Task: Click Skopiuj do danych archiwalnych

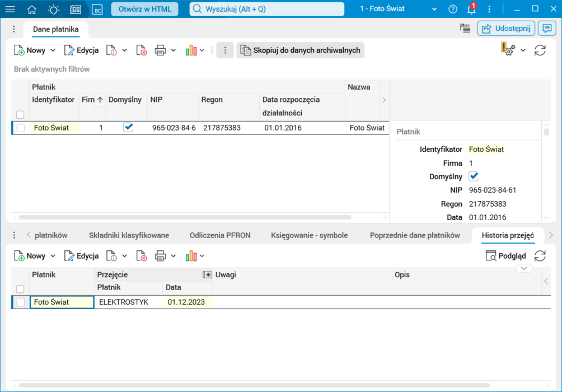Action: (x=301, y=50)
